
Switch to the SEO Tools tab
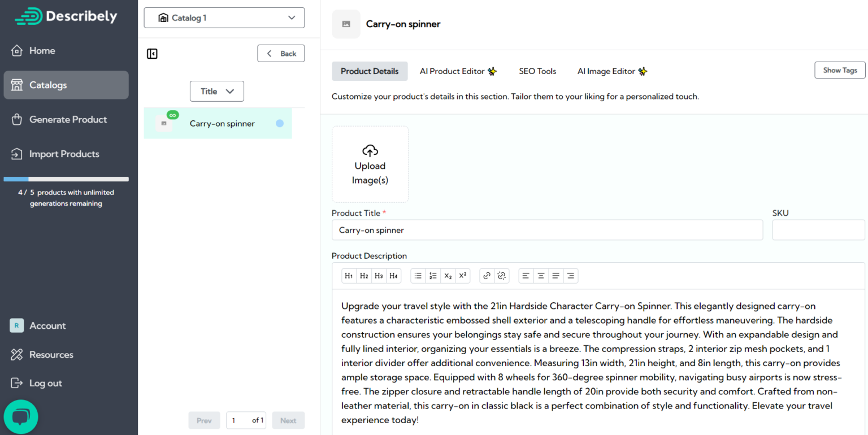[537, 71]
